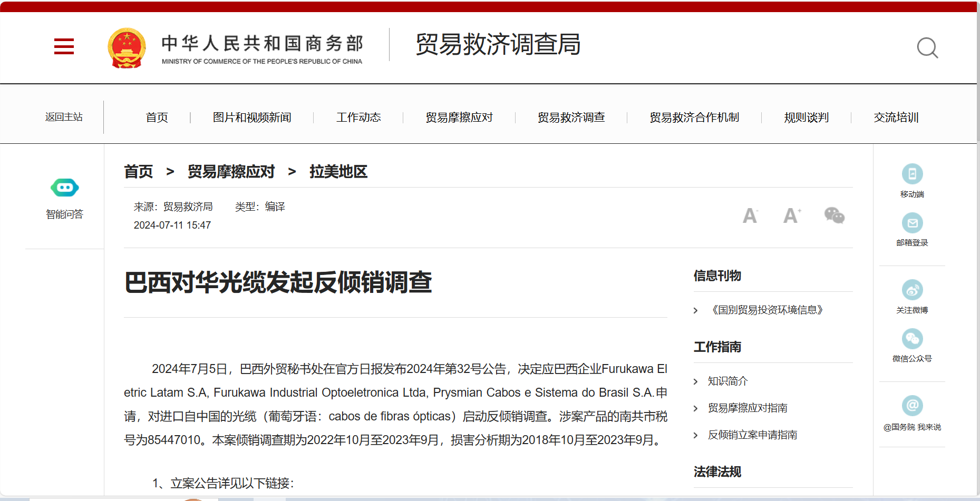Click the article title 巴西对华光缆发起反倾销调查

point(278,282)
